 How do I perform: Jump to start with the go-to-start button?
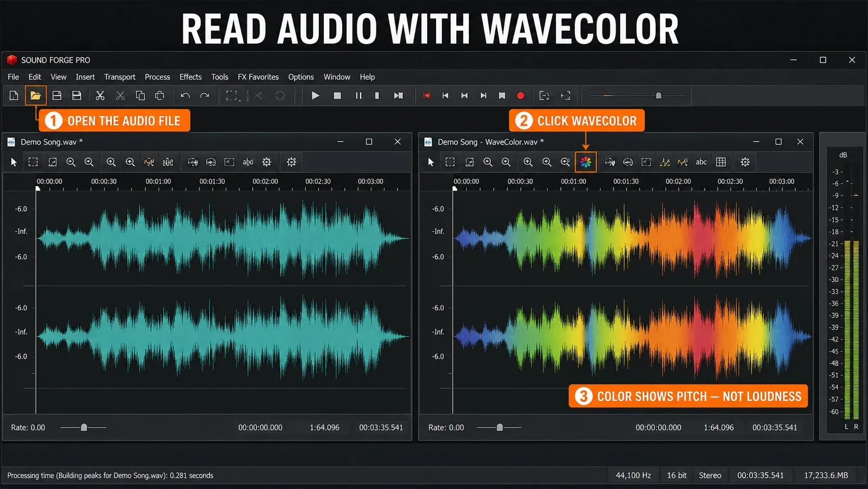(445, 96)
